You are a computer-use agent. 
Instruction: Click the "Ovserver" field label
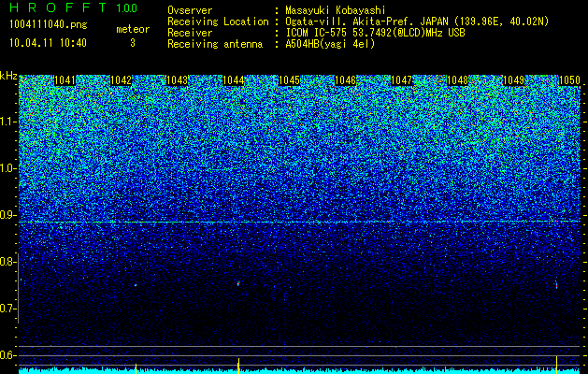[x=190, y=10]
